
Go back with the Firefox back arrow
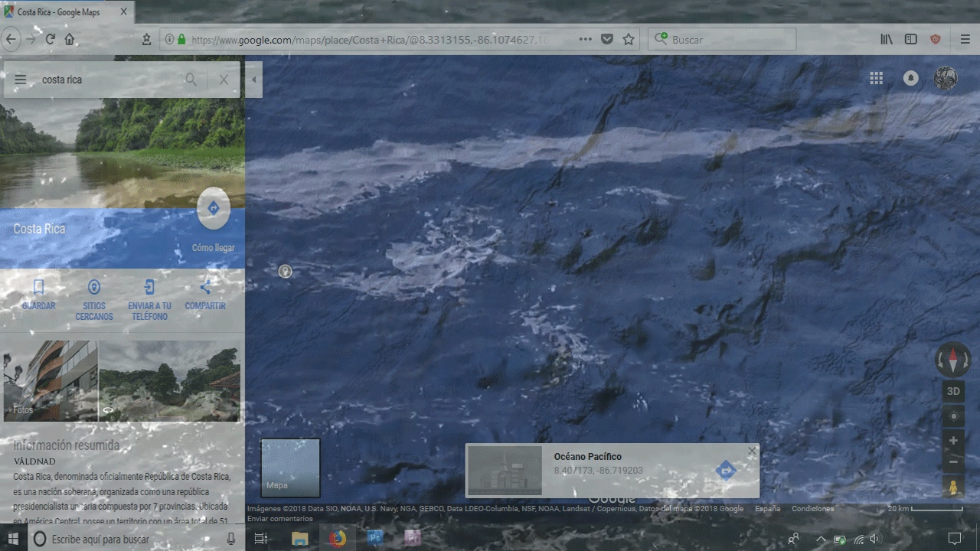[x=11, y=40]
